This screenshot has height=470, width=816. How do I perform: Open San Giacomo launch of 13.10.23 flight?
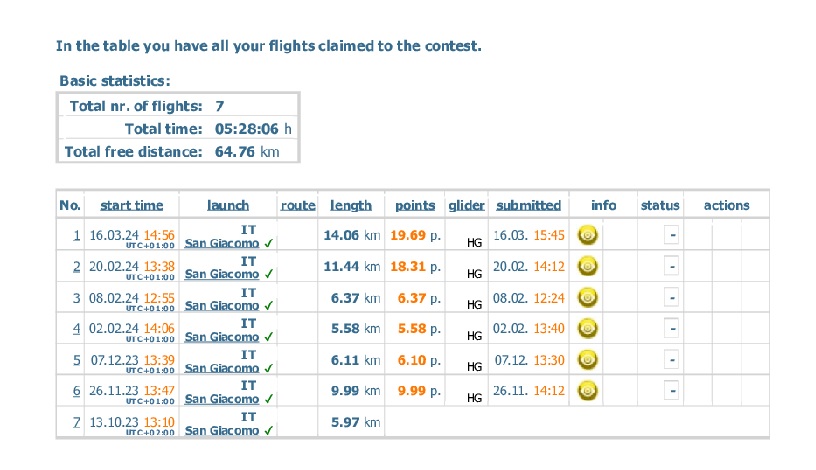(x=222, y=430)
